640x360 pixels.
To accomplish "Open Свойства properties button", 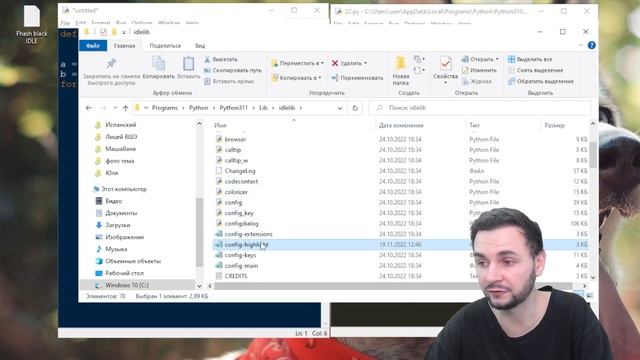I will [x=445, y=70].
